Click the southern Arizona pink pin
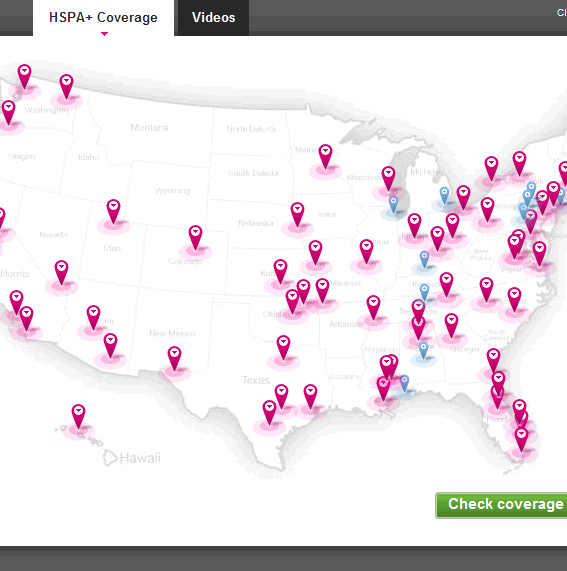This screenshot has width=567, height=571. pyautogui.click(x=110, y=346)
